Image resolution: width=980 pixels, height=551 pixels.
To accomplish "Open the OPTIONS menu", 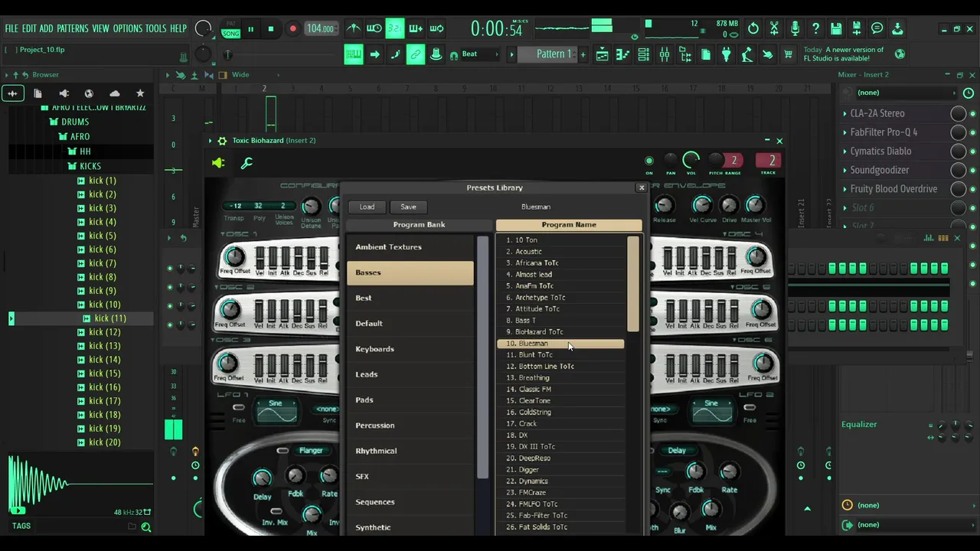I will (128, 28).
